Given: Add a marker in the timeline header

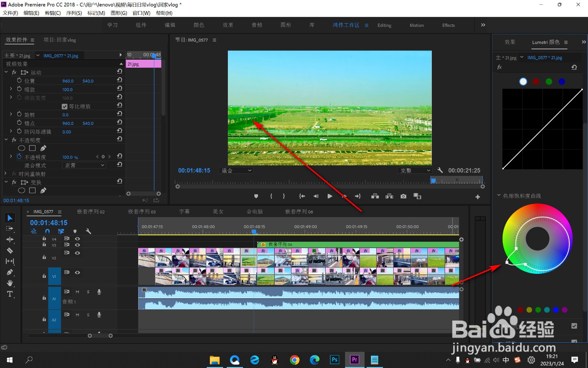Looking at the screenshot, I should 75,231.
